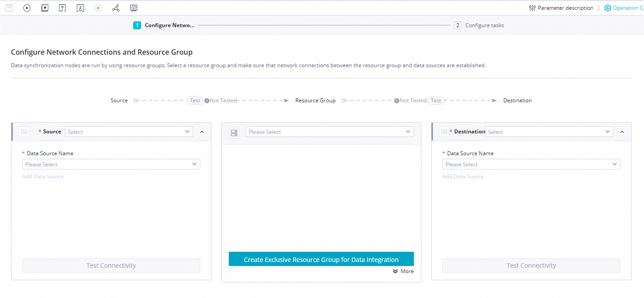The height and width of the screenshot is (298, 644).
Task: Click Source panel Test Connectivity button
Action: point(111,266)
